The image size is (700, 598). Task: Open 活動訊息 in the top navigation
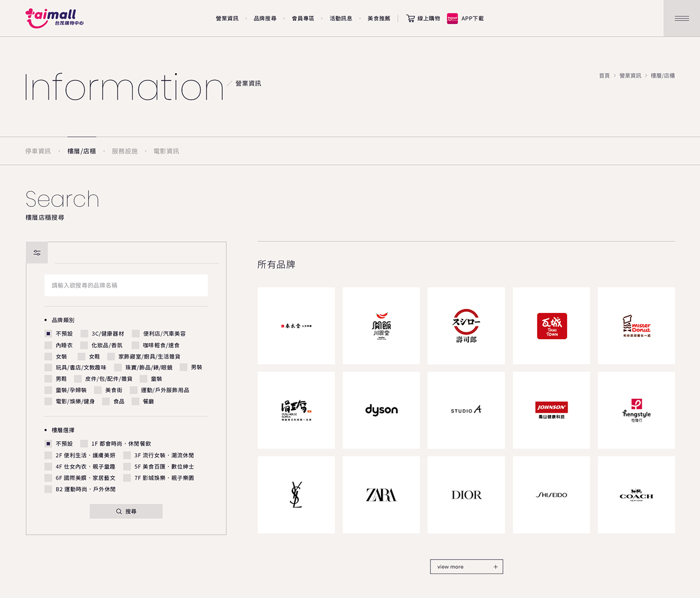(341, 19)
